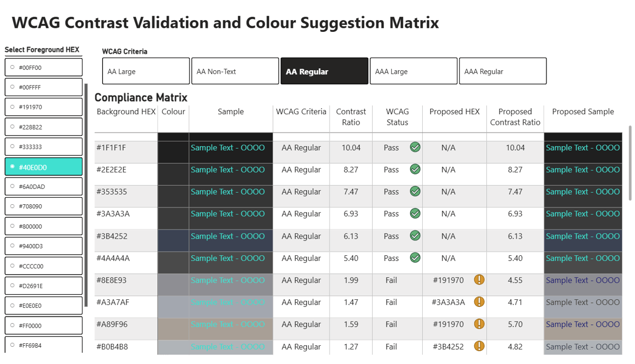Click the green Pass checkmark in row #3A3A3A

pyautogui.click(x=415, y=213)
